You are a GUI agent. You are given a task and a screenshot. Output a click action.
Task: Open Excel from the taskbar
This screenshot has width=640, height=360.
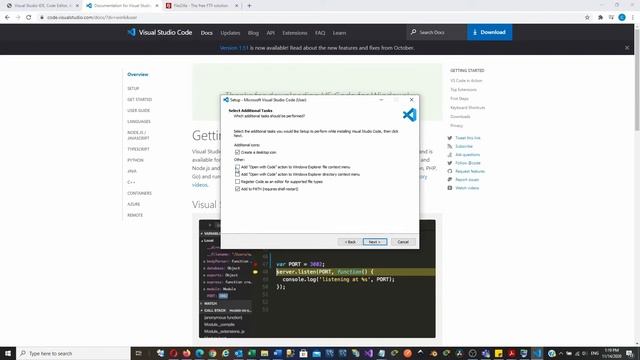point(251,353)
